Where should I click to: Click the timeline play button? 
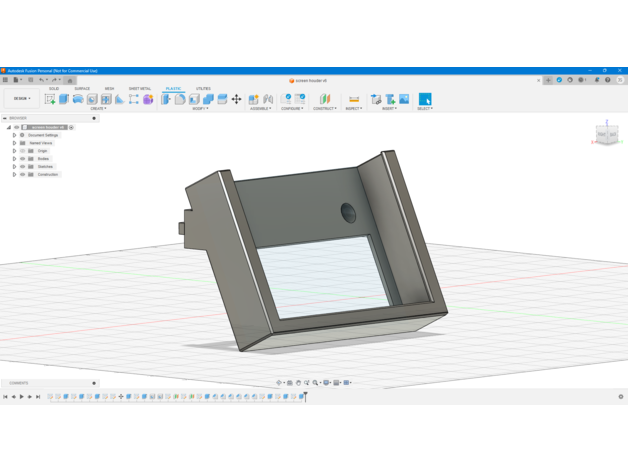(x=22, y=397)
